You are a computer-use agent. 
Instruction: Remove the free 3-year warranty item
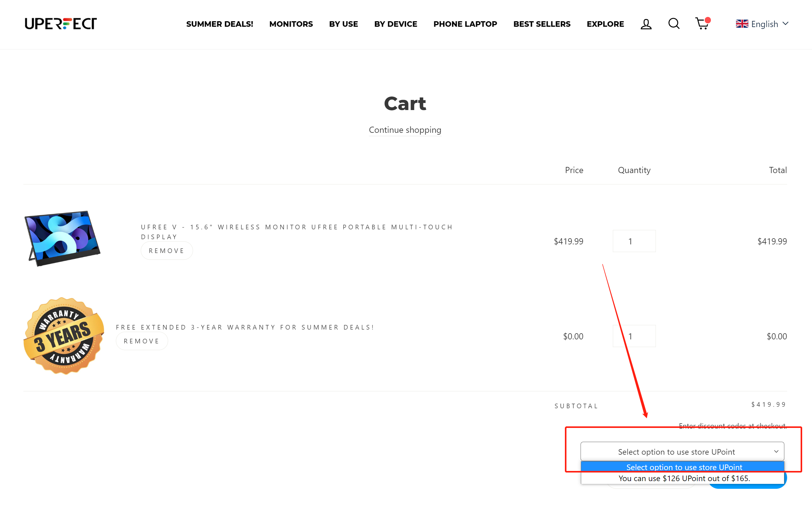142,341
